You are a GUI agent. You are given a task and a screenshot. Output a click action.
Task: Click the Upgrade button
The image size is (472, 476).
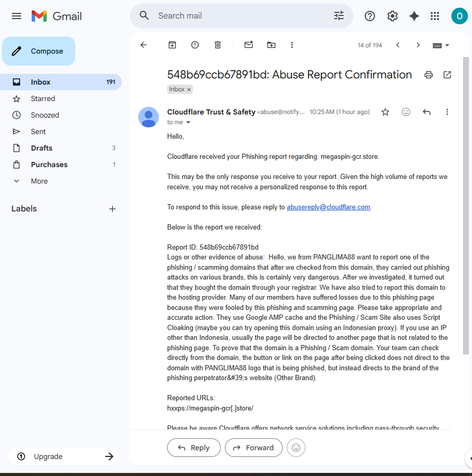tap(64, 456)
